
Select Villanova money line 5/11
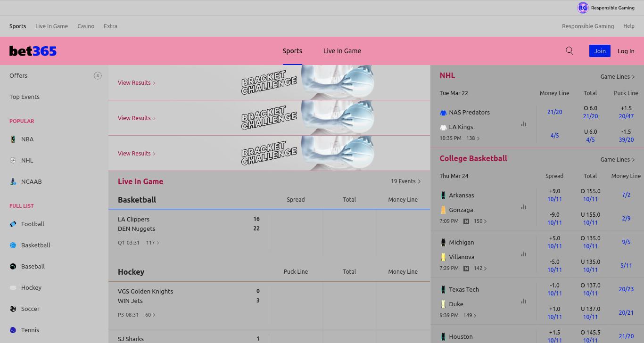[626, 266]
